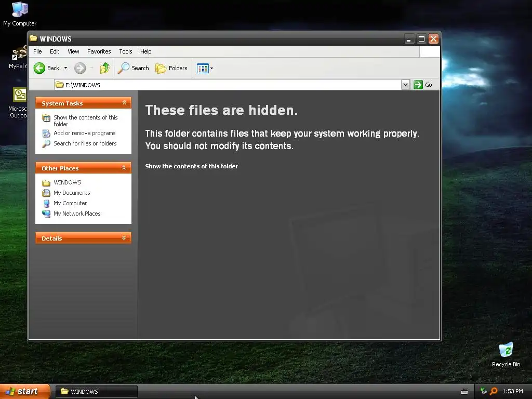Click the 1:53 PM clock

(x=513, y=391)
